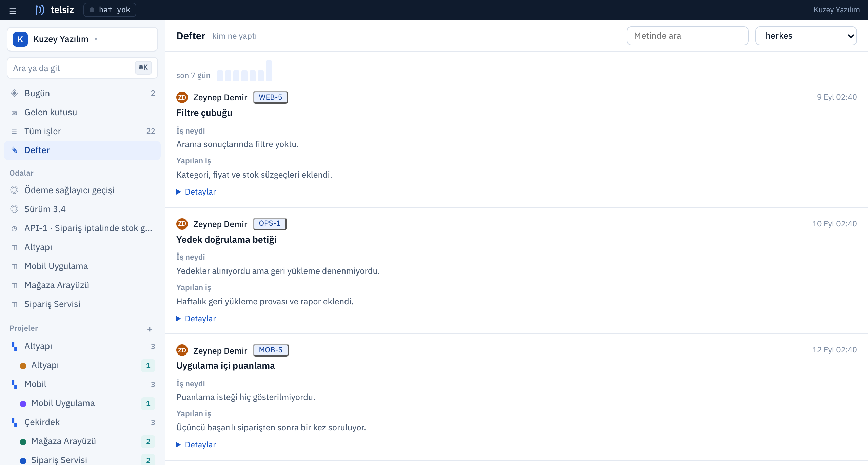
Task: Open the 'herkes' person filter dropdown
Action: point(806,36)
